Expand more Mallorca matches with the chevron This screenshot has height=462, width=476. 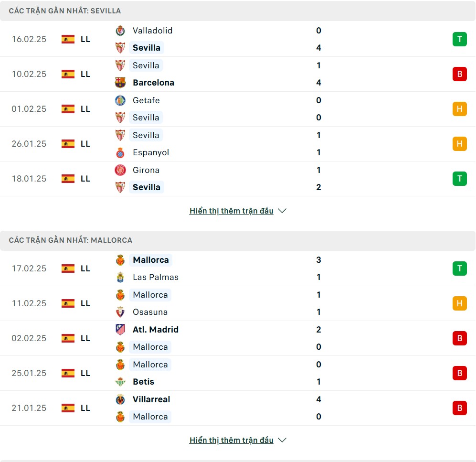(x=282, y=440)
